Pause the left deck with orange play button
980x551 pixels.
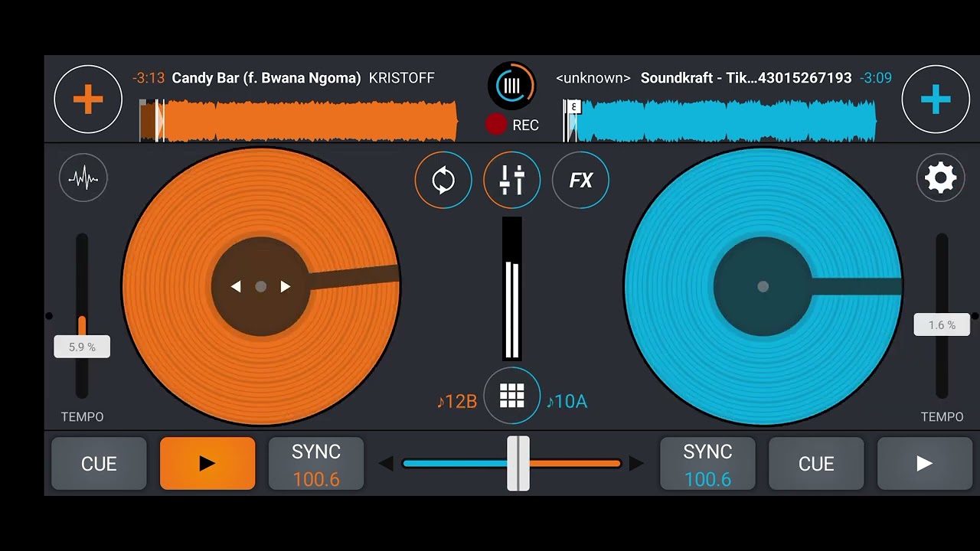coord(207,464)
